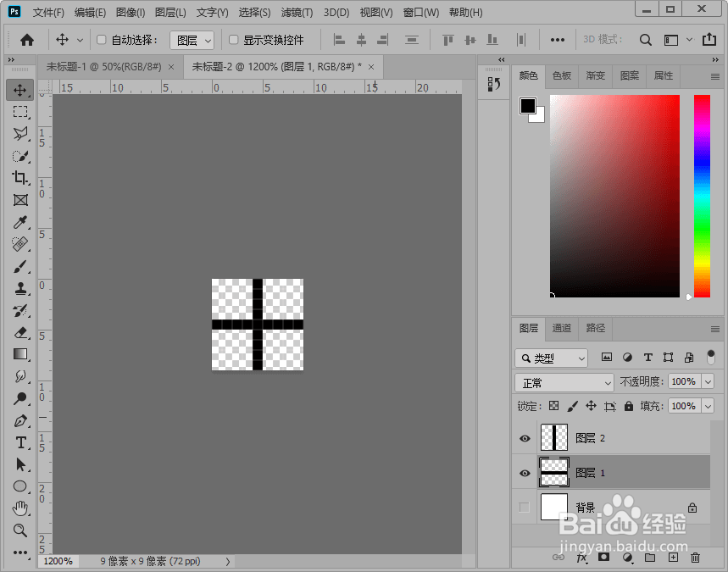Viewport: 728px width, 572px height.
Task: Click the Home icon in options bar
Action: [x=27, y=40]
